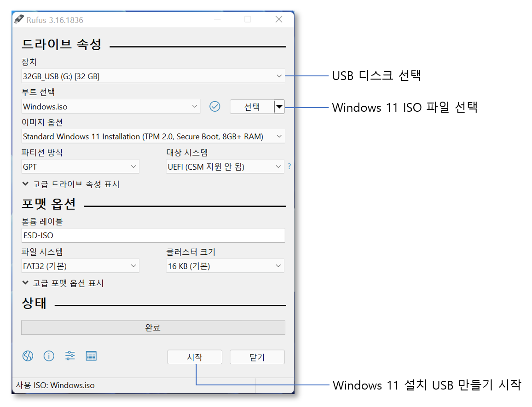Open the 파티션 방식 GPT dropdown
532x407 pixels.
click(80, 166)
